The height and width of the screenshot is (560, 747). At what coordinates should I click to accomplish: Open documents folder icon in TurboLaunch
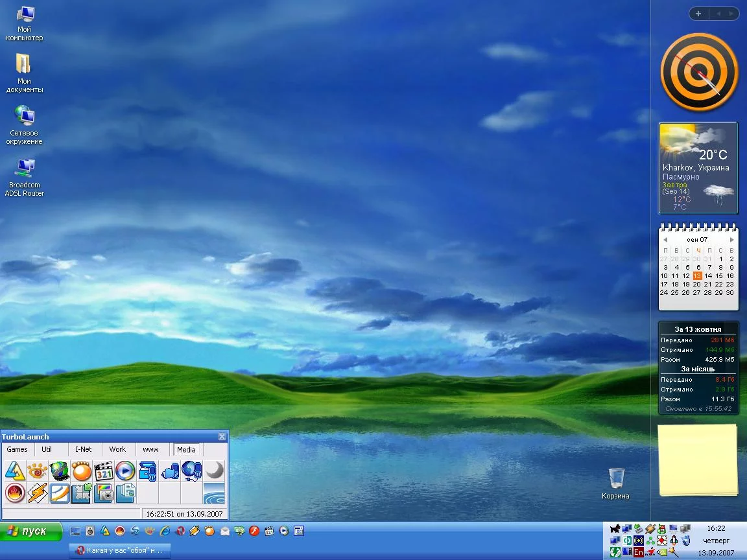[x=125, y=493]
